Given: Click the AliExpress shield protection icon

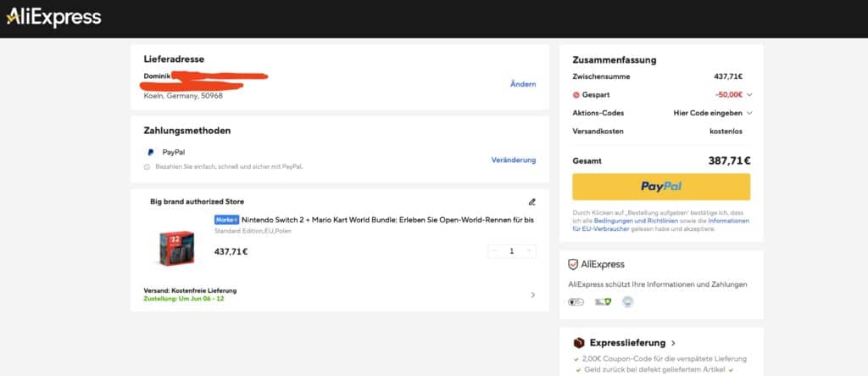Looking at the screenshot, I should 573,265.
